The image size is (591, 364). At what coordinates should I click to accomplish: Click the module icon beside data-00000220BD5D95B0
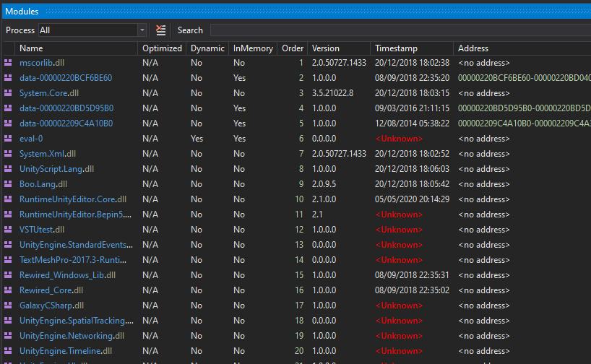(x=8, y=108)
